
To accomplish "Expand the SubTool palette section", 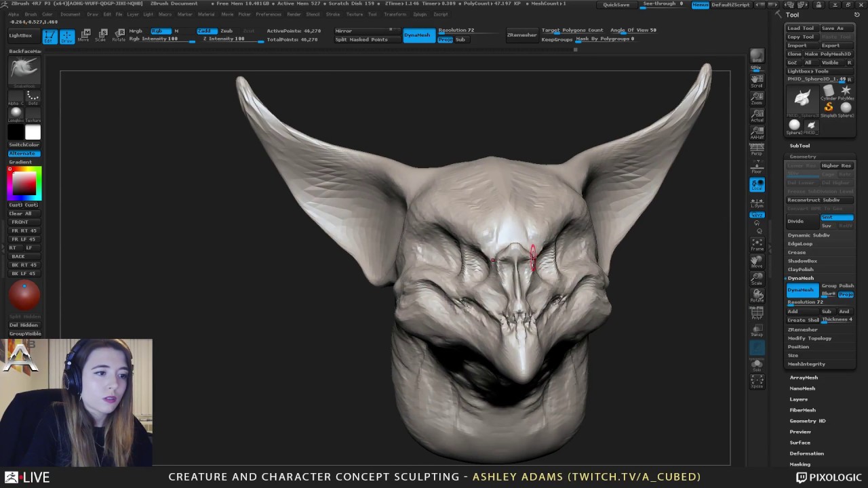I will [x=800, y=146].
